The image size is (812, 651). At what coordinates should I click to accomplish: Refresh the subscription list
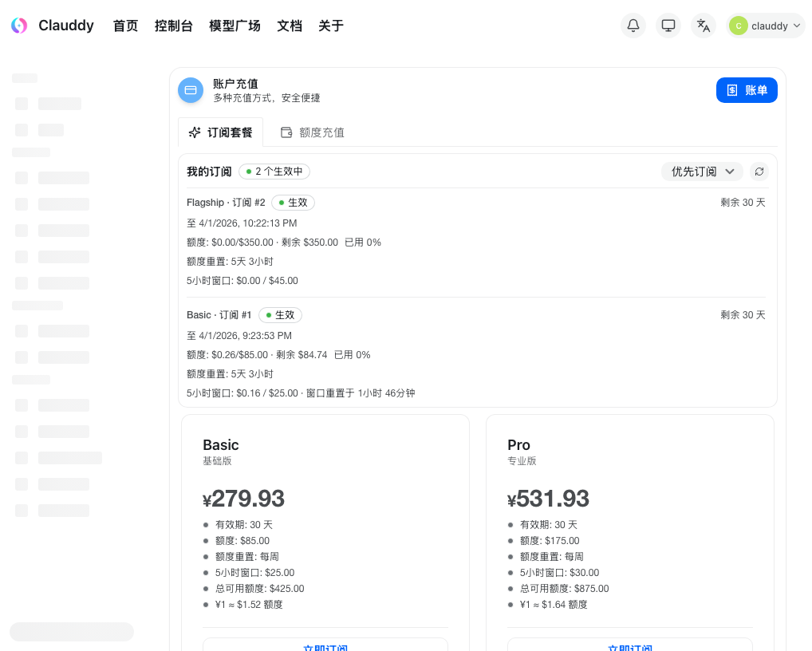point(759,171)
